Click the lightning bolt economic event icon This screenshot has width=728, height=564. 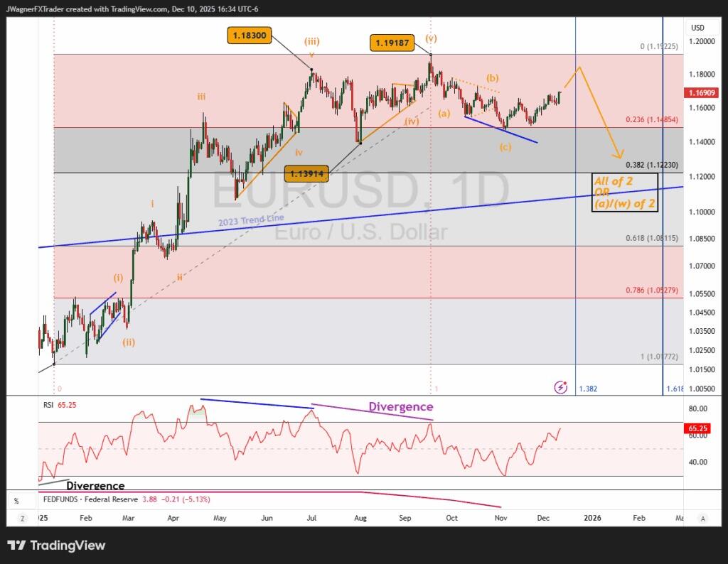pyautogui.click(x=562, y=387)
